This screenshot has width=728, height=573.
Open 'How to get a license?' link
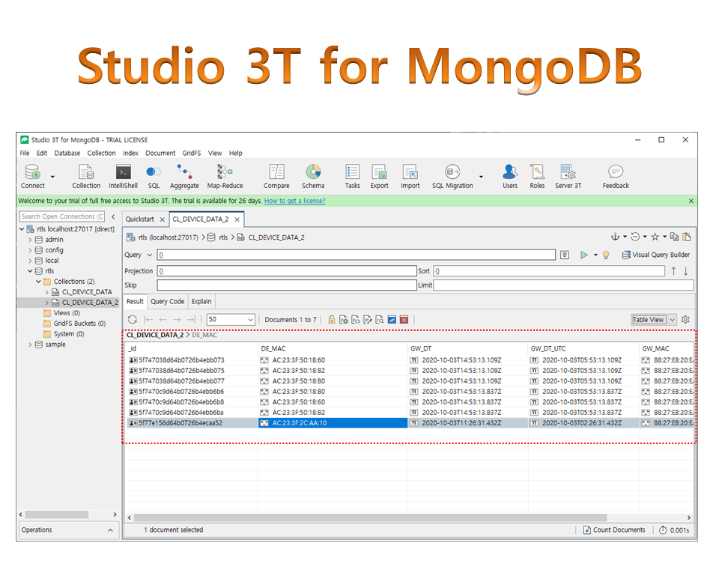[x=295, y=201]
